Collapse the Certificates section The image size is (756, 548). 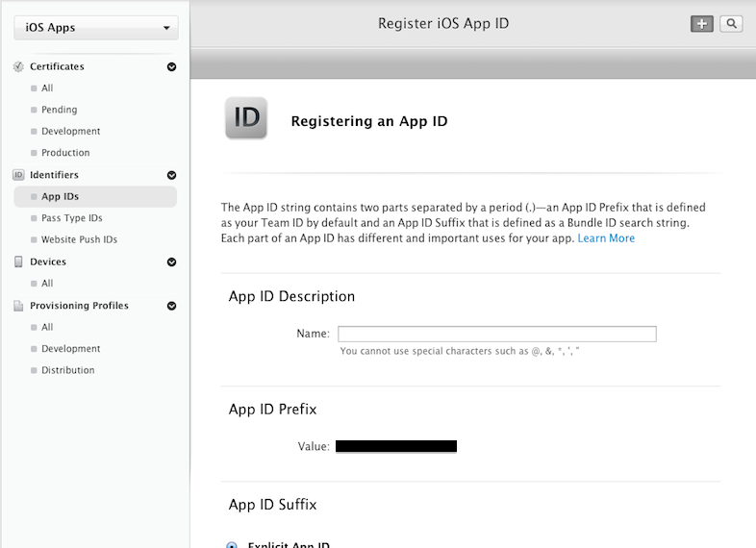click(171, 67)
